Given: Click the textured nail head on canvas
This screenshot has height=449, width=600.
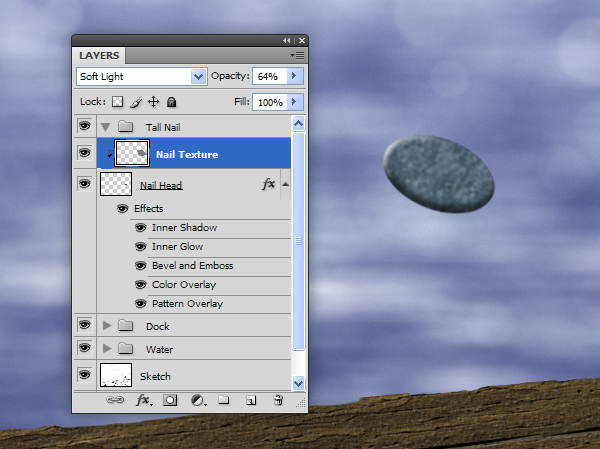Looking at the screenshot, I should tap(439, 174).
